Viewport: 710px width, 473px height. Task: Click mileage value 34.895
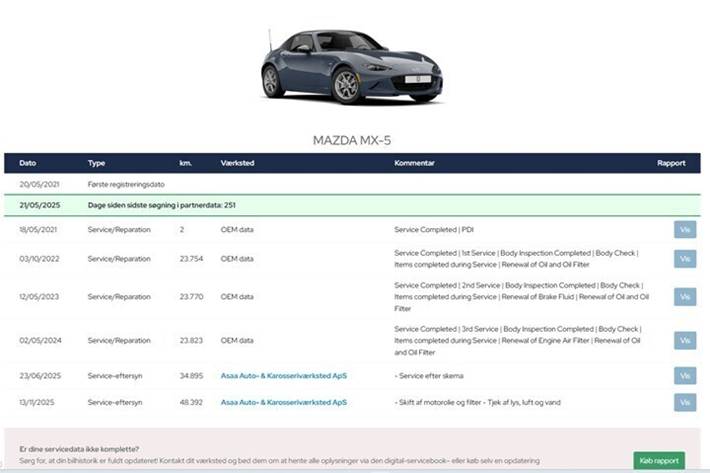191,376
